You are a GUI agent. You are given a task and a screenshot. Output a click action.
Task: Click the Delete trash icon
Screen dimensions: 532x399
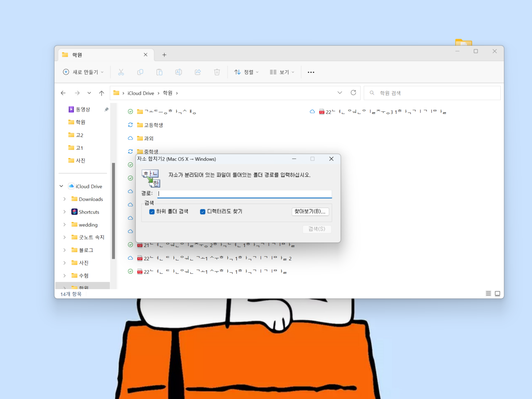[x=217, y=72]
